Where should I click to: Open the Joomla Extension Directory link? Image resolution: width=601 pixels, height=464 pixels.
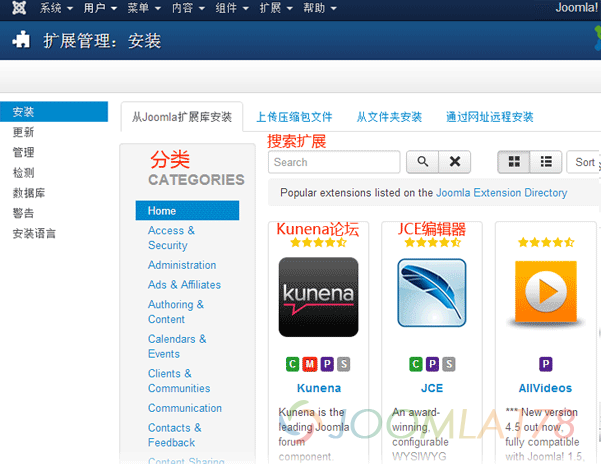point(501,192)
